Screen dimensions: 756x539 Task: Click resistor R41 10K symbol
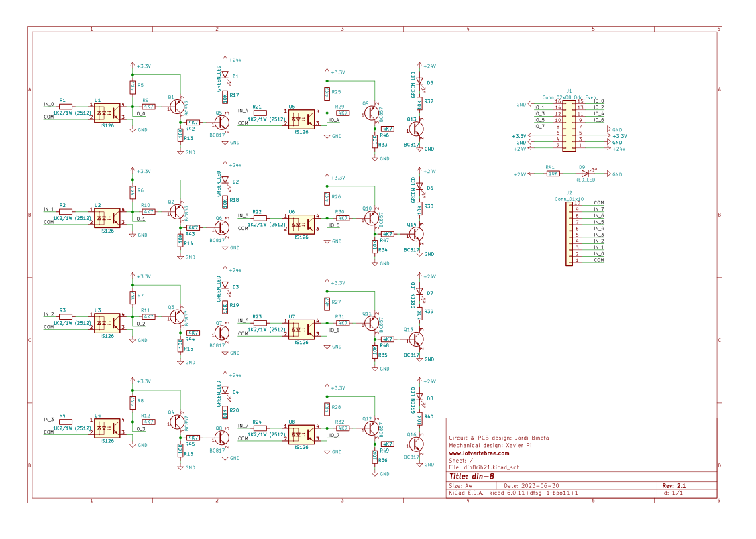pyautogui.click(x=553, y=174)
